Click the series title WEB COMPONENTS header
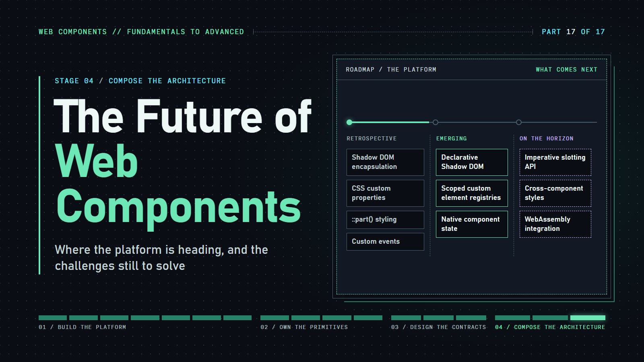 coord(141,32)
